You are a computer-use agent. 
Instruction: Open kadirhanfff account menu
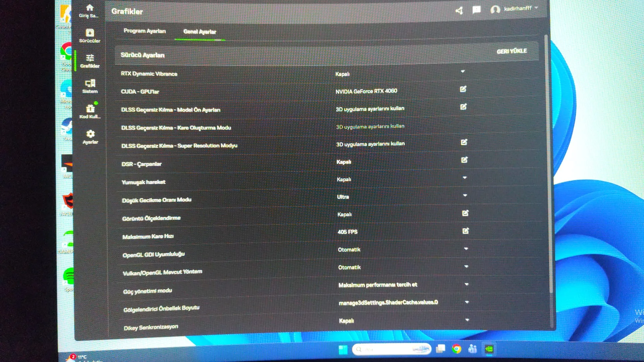pyautogui.click(x=517, y=8)
